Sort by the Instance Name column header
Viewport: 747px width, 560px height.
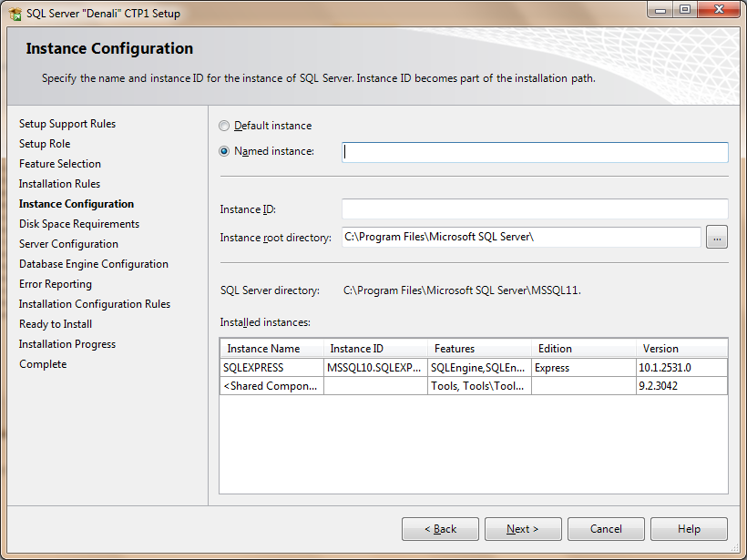tap(272, 349)
